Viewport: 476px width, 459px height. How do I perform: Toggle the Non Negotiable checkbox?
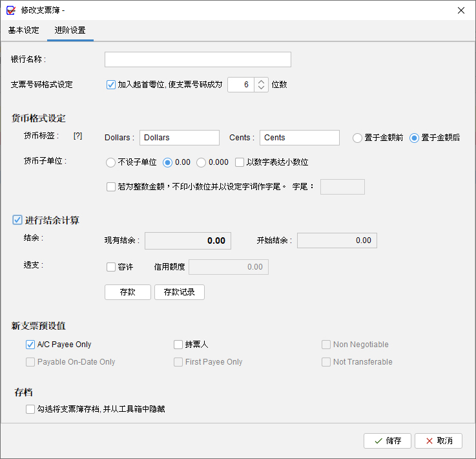pos(326,345)
